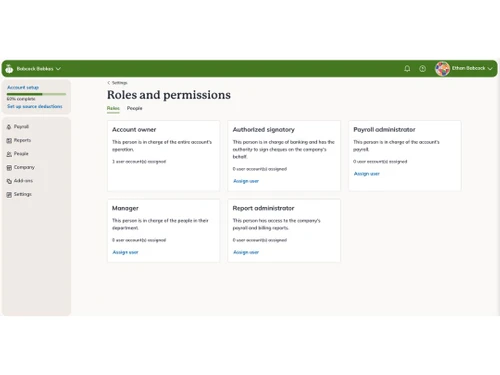
Task: Open Payroll in the sidebar
Action: pos(21,127)
